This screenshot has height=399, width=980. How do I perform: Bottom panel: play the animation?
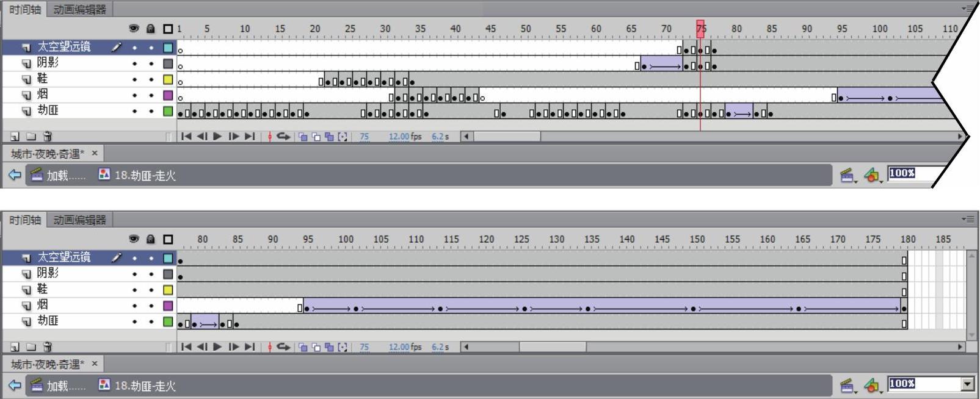click(x=217, y=347)
